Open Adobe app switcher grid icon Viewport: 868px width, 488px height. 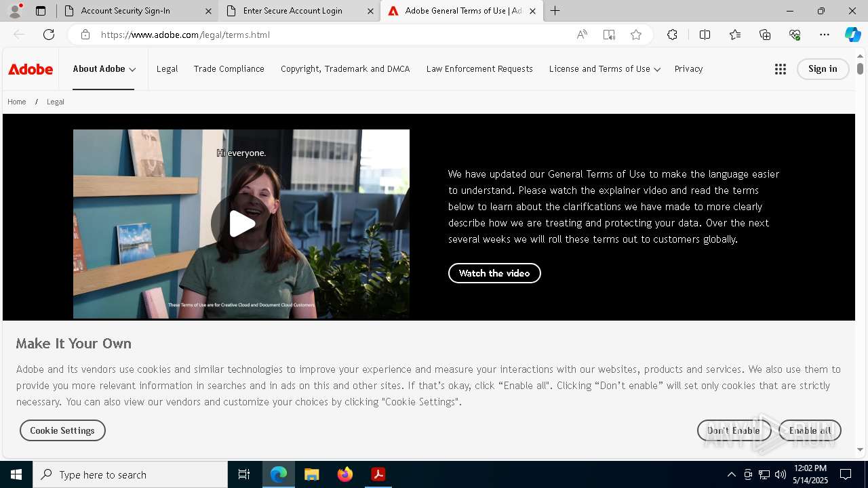(781, 69)
